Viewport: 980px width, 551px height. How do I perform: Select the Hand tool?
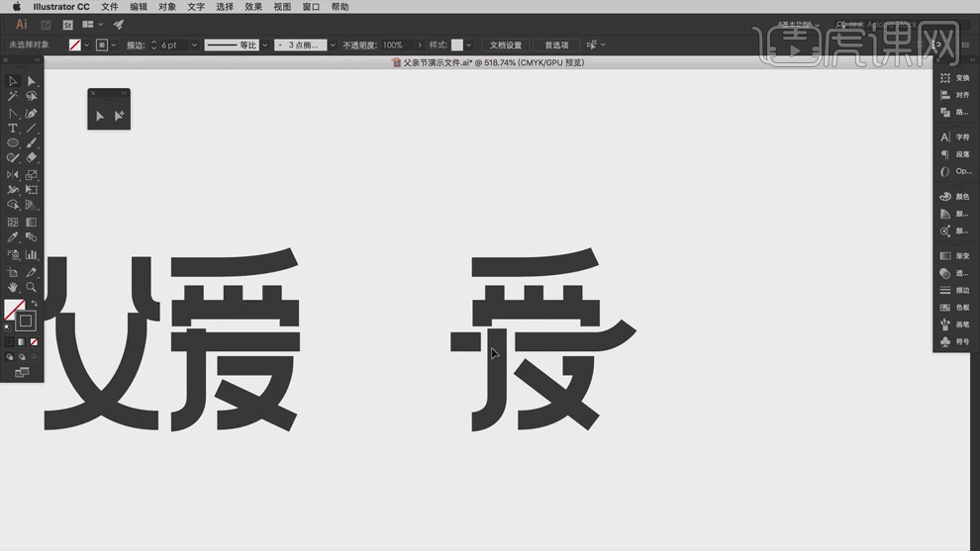13,287
